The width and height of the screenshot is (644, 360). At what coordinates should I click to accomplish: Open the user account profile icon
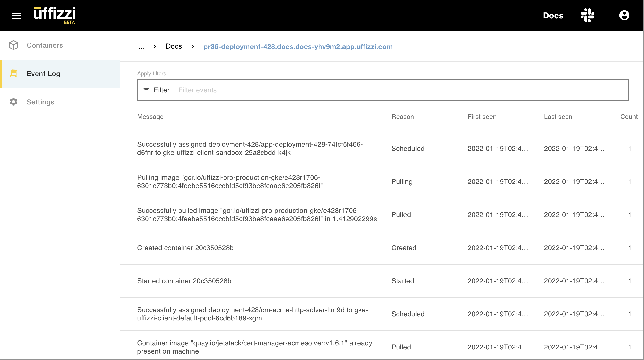(x=624, y=15)
